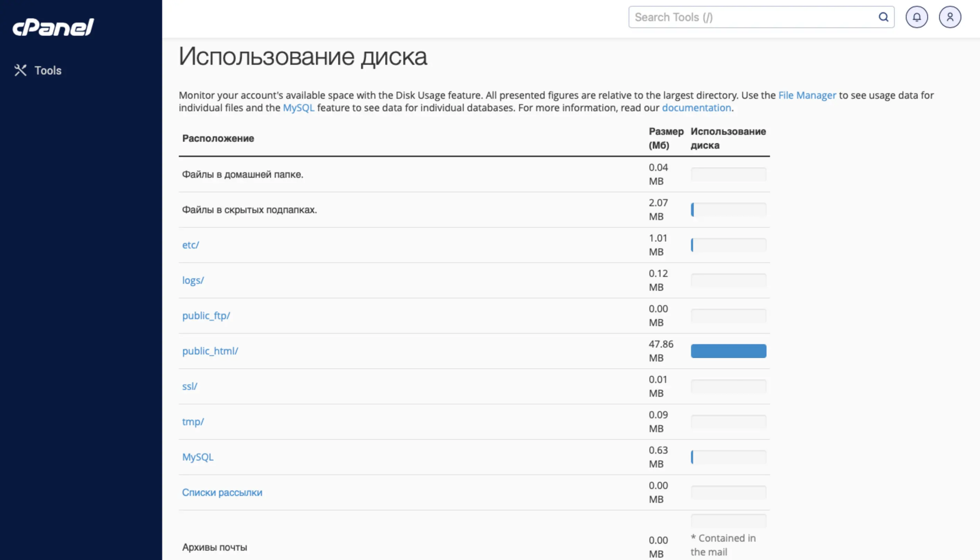The width and height of the screenshot is (980, 560).
Task: Focus the Search Tools input field
Action: click(761, 17)
